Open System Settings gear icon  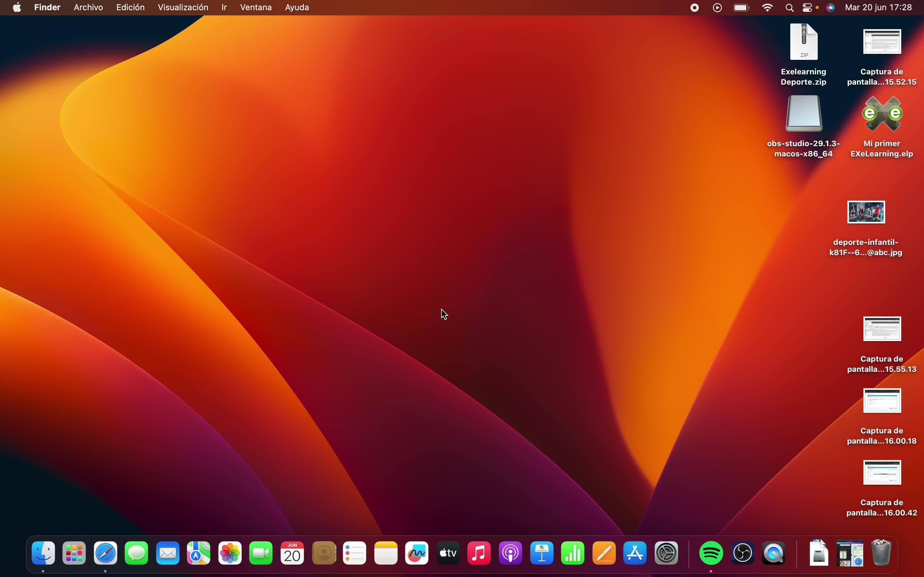click(666, 553)
